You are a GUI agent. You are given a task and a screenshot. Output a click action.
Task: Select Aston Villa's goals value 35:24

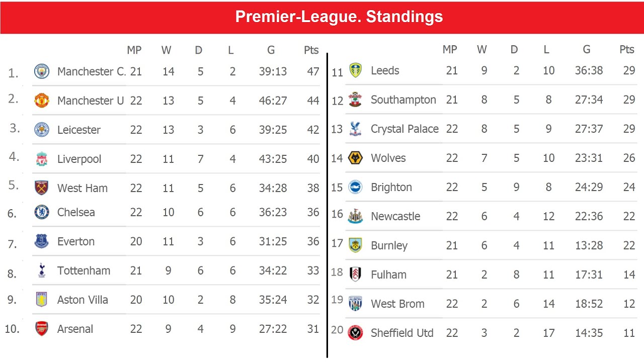coord(273,300)
